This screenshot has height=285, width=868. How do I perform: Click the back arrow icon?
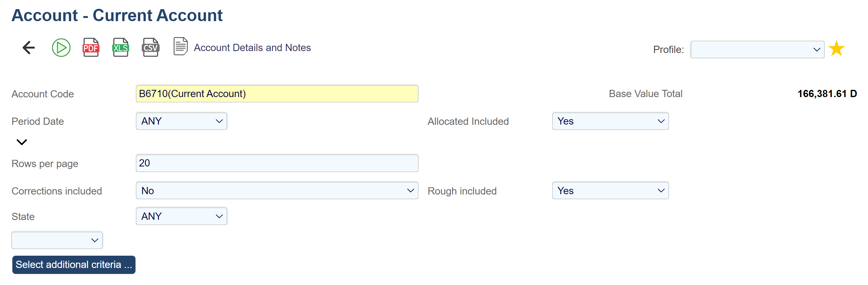[29, 47]
